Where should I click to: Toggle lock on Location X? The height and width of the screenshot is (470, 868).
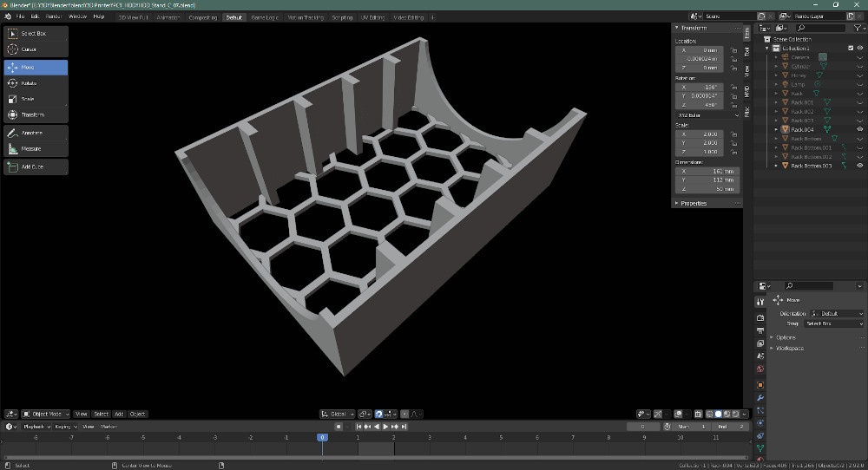[x=733, y=50]
